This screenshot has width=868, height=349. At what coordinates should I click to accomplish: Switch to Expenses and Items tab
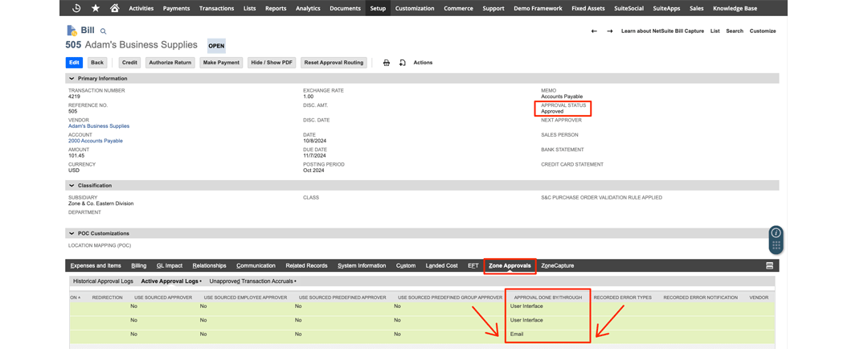point(96,266)
